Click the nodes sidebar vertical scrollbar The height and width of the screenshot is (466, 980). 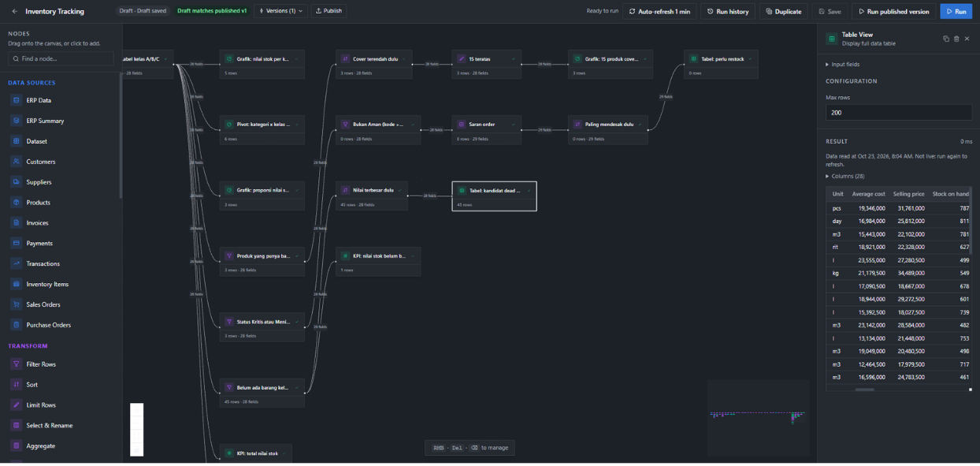pyautogui.click(x=121, y=134)
